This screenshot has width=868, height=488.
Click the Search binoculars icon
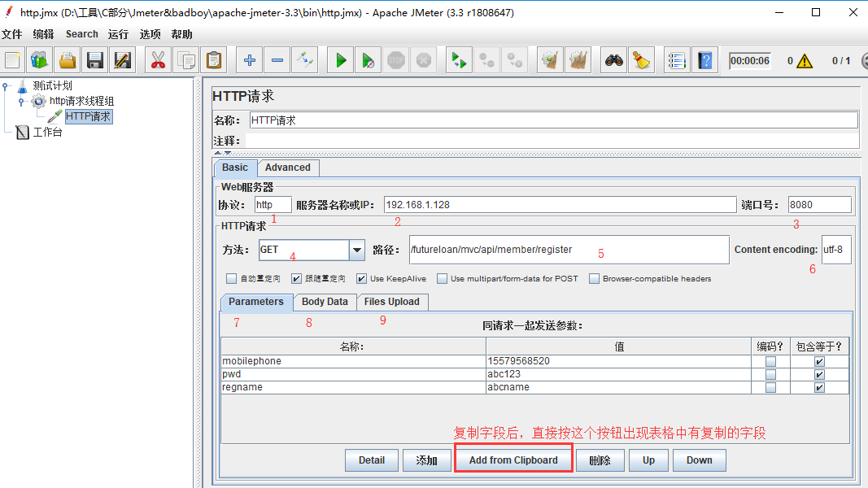pos(614,60)
